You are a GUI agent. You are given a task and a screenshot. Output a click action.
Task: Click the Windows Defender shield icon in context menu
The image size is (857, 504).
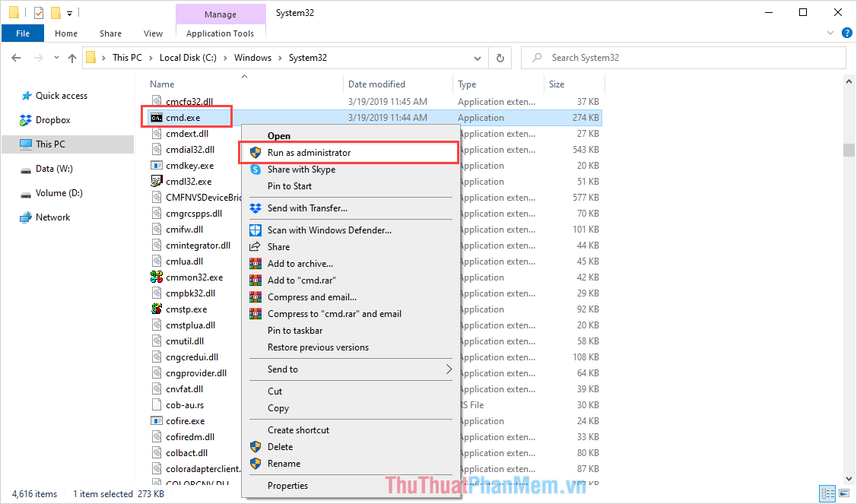[x=255, y=230]
